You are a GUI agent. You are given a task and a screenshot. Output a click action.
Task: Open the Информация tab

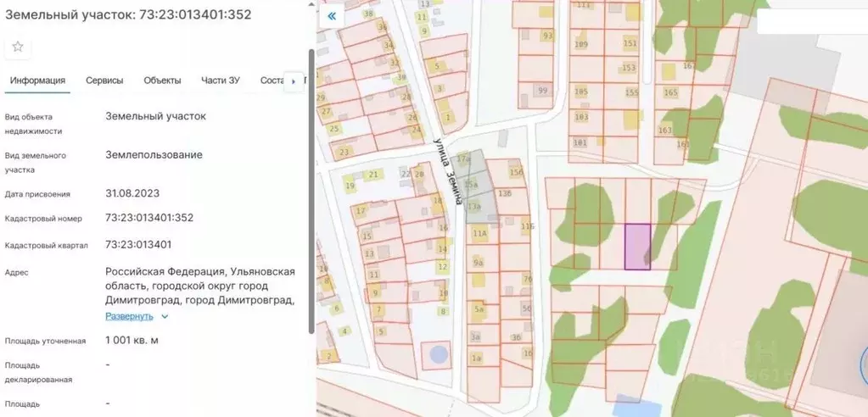coord(37,81)
